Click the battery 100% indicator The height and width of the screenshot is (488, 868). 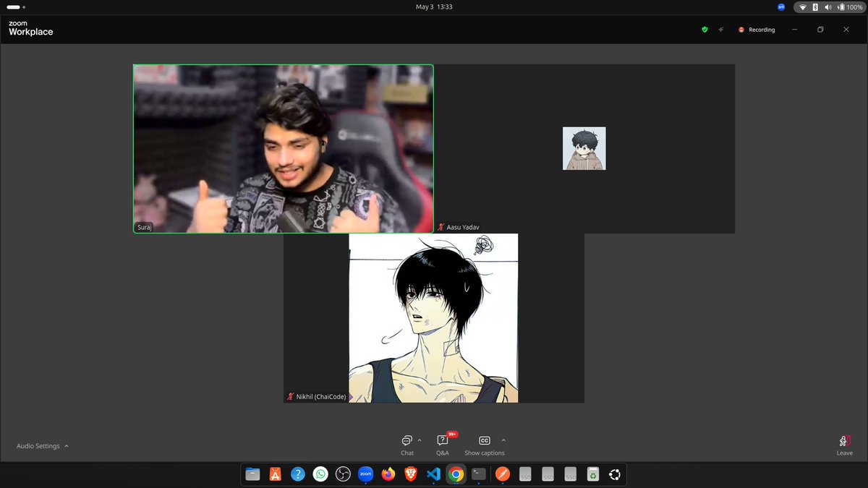click(850, 7)
